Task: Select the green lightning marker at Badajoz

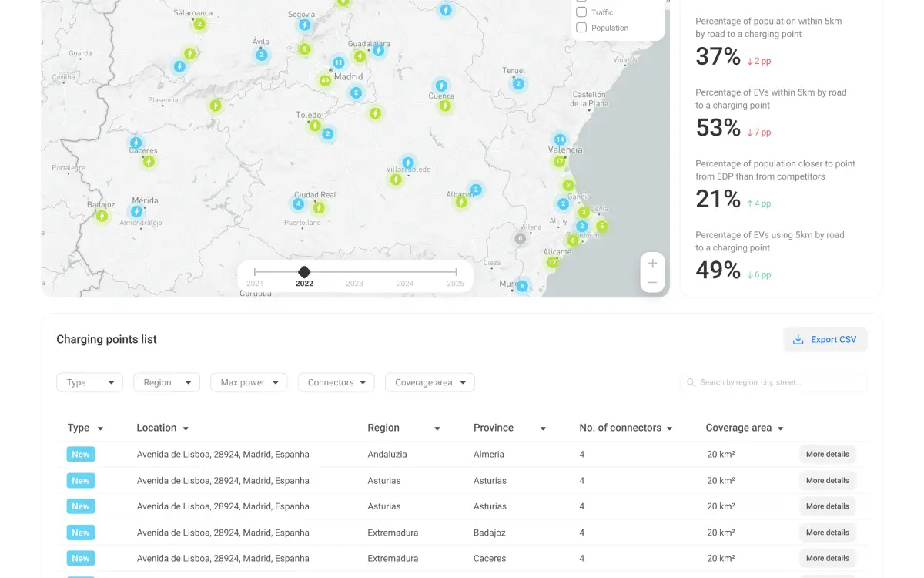Action: coord(102,216)
